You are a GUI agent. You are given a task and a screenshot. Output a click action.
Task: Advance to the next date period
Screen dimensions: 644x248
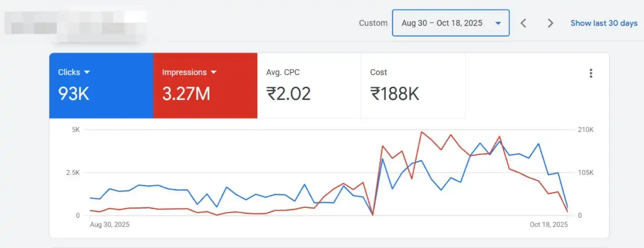pos(550,23)
